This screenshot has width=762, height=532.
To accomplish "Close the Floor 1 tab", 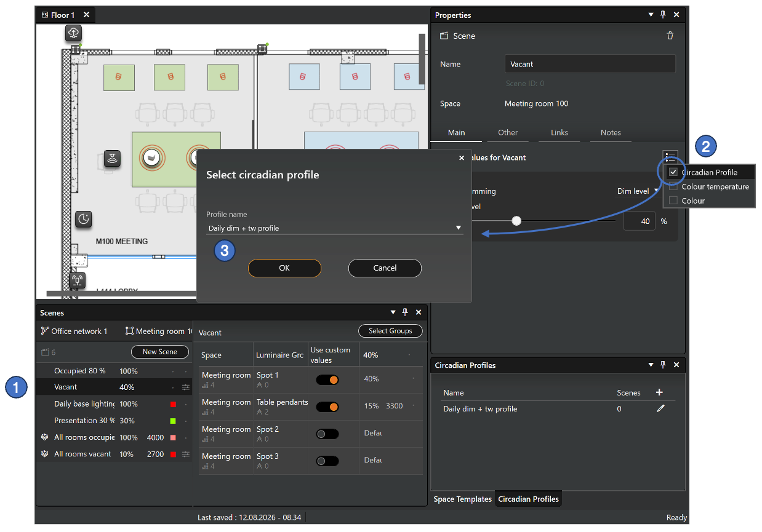I will click(x=86, y=15).
